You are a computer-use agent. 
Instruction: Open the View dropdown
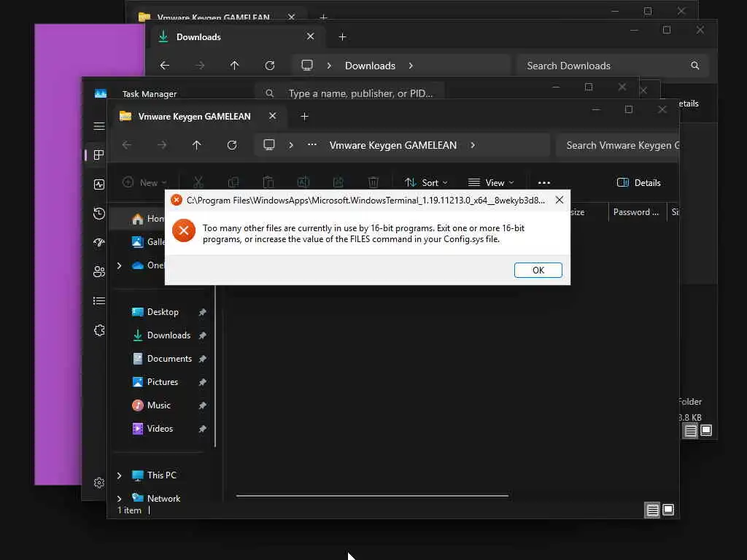coord(491,183)
